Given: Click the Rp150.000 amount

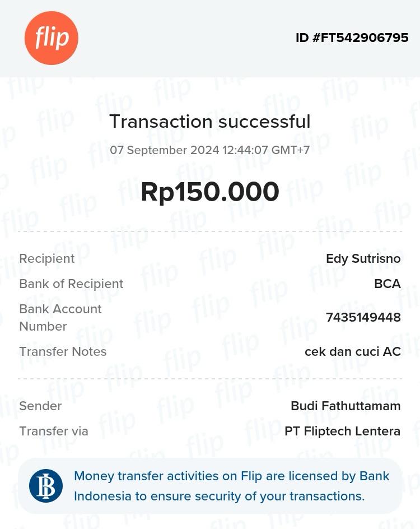Looking at the screenshot, I should [x=209, y=192].
